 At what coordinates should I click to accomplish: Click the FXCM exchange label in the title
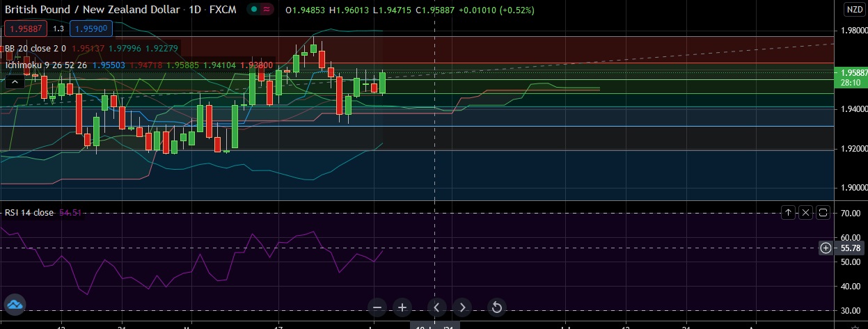tap(222, 10)
